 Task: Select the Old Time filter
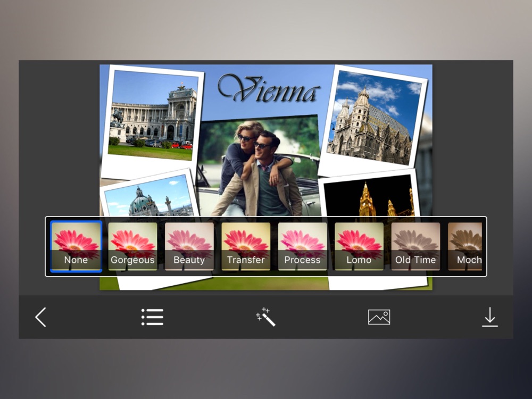[415, 246]
